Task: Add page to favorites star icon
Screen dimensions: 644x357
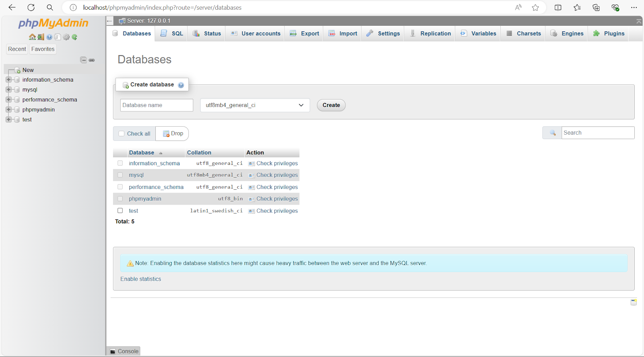Action: (x=535, y=7)
